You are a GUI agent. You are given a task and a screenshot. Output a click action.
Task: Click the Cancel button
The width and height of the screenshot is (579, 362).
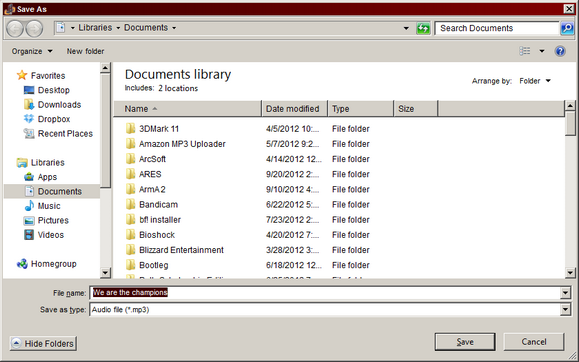tap(534, 342)
